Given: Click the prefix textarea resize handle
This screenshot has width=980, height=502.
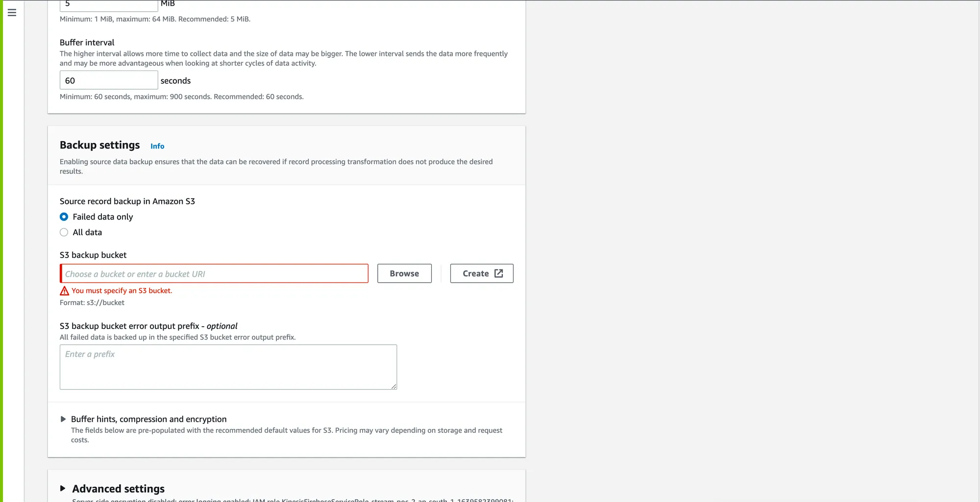Looking at the screenshot, I should coord(393,386).
